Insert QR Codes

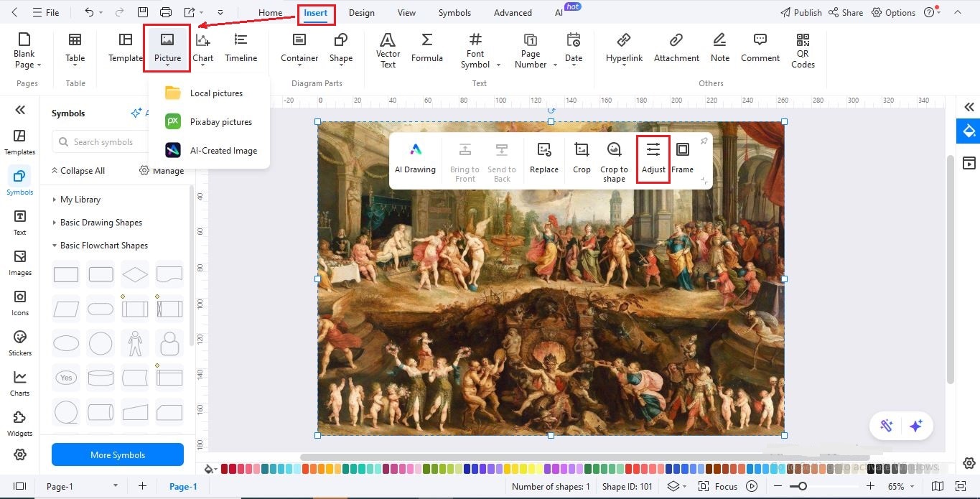click(x=803, y=50)
